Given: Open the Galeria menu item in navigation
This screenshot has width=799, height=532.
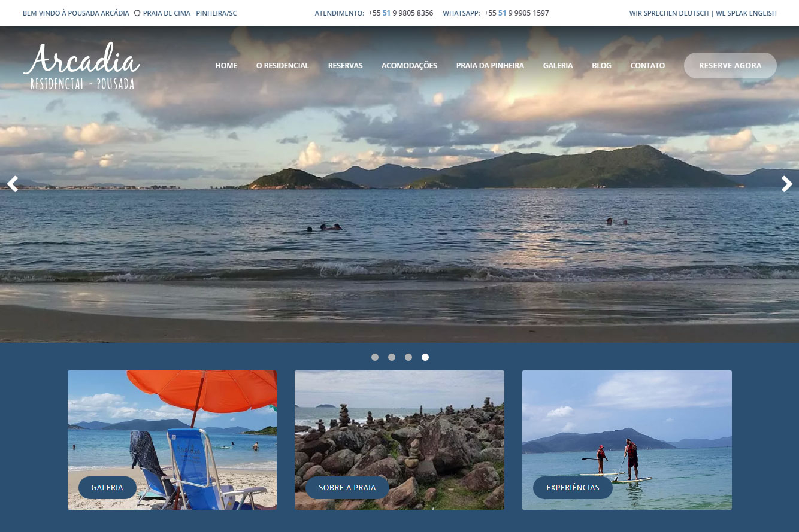Looking at the screenshot, I should (x=558, y=66).
